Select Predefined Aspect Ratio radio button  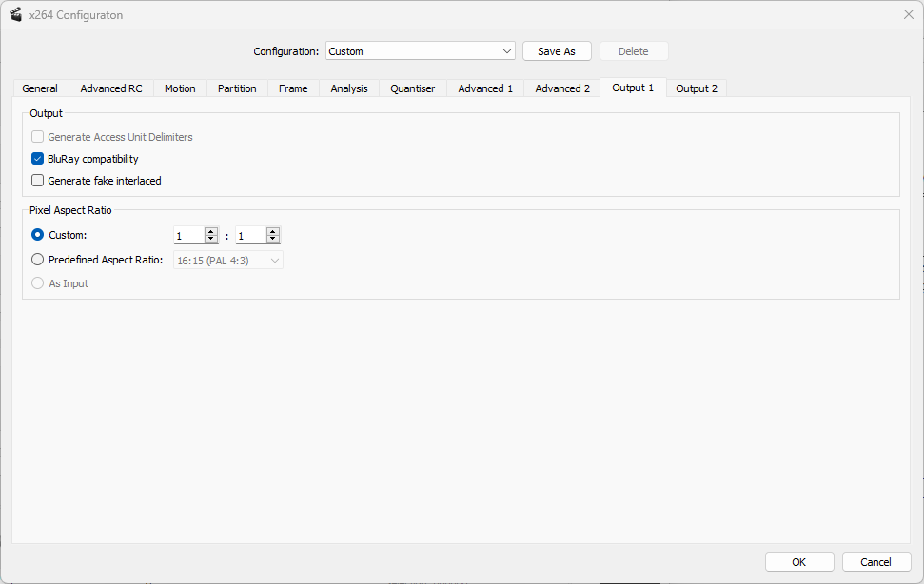[x=38, y=259]
